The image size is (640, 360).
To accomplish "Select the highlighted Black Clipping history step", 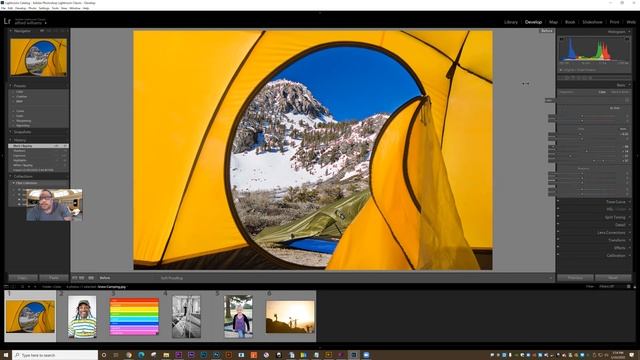I will tap(38, 146).
